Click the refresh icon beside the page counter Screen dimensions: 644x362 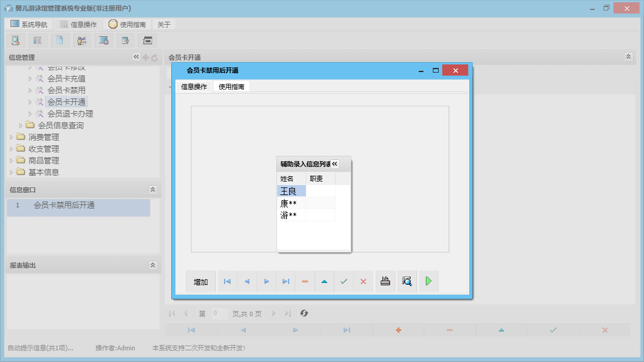304,313
